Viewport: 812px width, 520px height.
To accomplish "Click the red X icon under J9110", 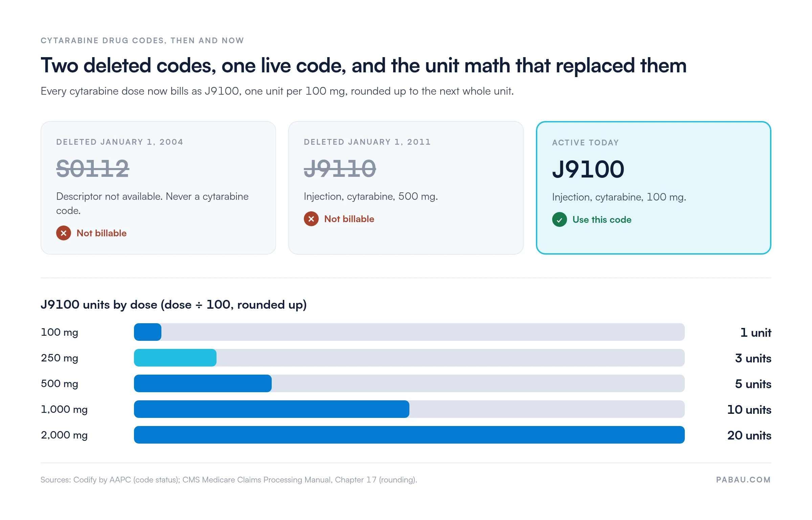I will (311, 219).
